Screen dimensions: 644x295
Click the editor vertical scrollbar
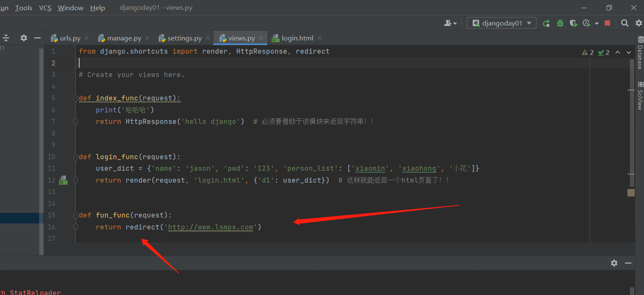(632, 123)
